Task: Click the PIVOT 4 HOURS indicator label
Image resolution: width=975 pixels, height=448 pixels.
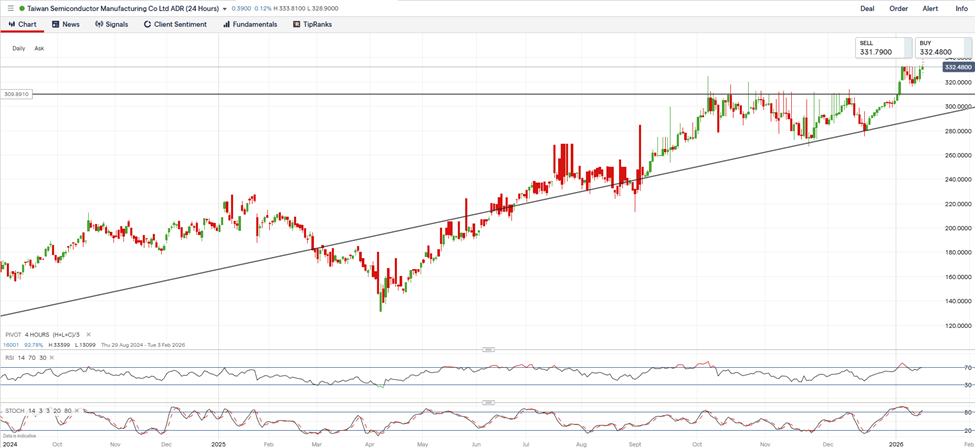Action: click(43, 334)
